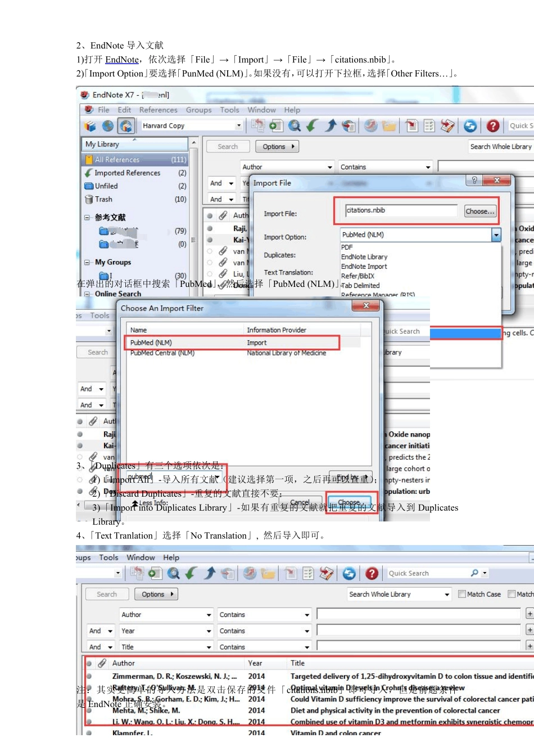This screenshot has width=534, height=756.
Task: Click the green Import arrow icon in top toolbar
Action: click(312, 126)
